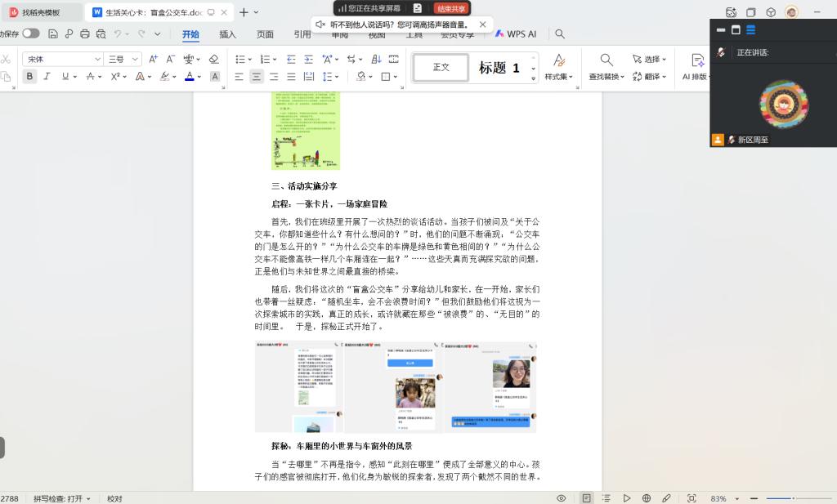Toggle eye protection mode in status bar
The image size is (837, 504).
pos(562,498)
